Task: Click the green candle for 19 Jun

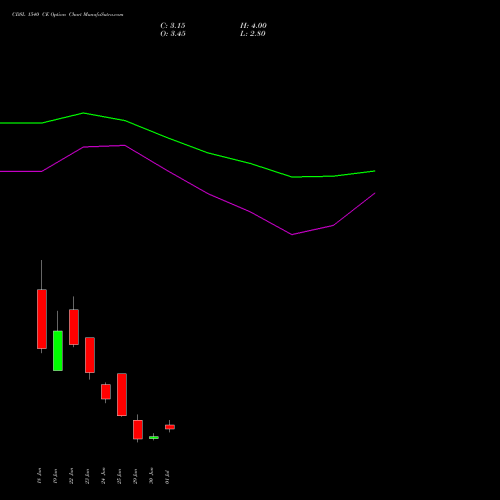Action: [58, 351]
